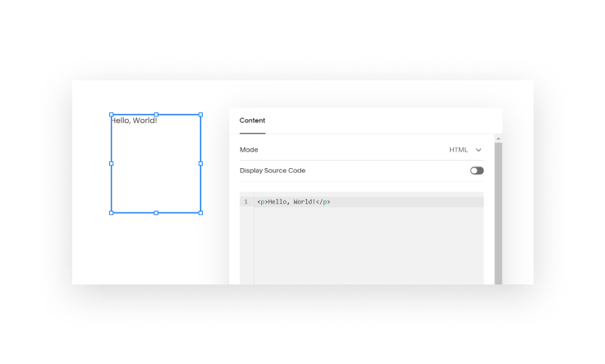
Task: Select the 'Hello, World!' text in the block
Action: point(135,121)
